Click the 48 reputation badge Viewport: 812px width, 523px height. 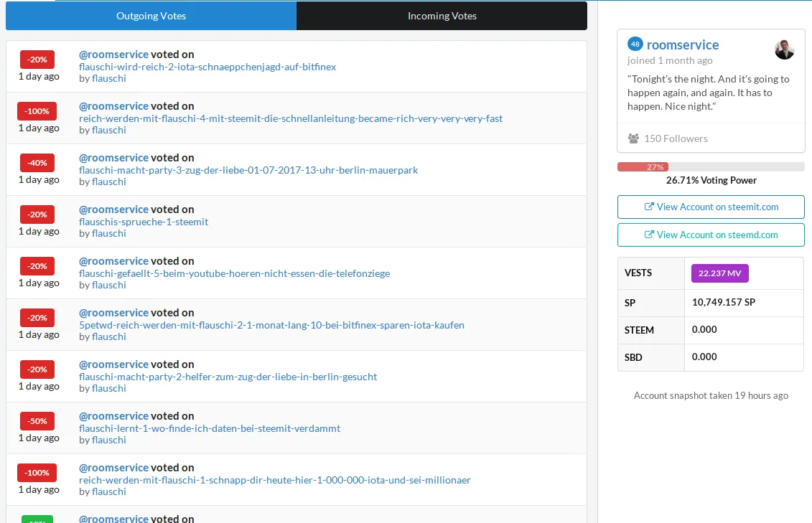pyautogui.click(x=635, y=44)
